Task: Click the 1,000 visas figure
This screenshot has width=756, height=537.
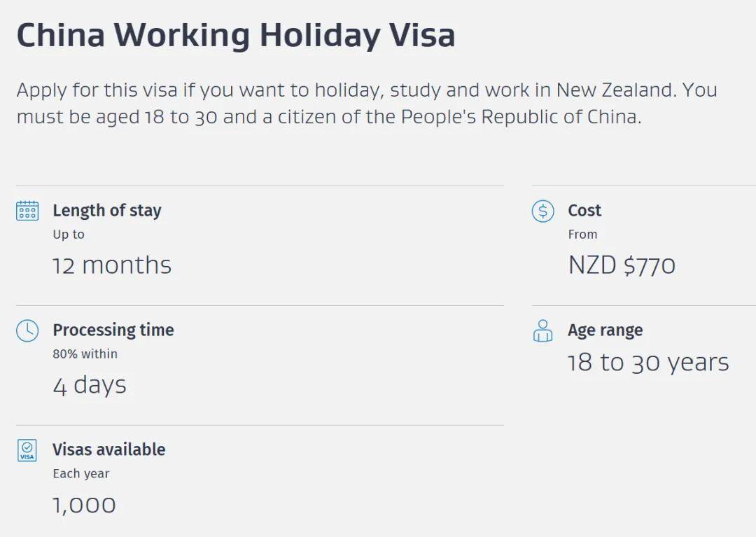Action: (85, 505)
